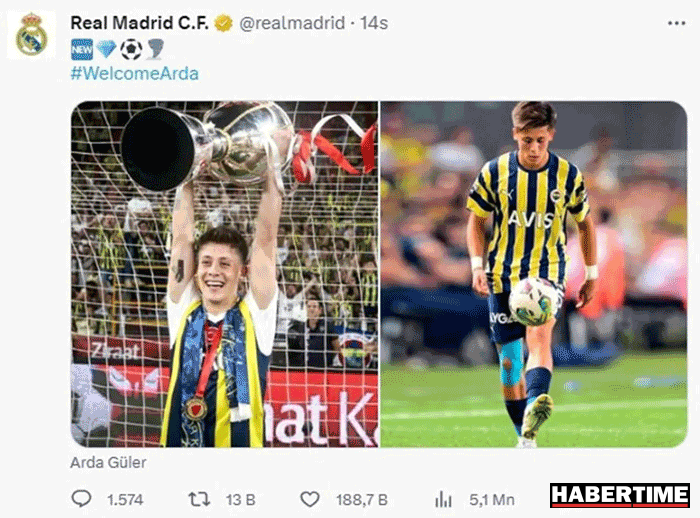Open the view analytics bar chart icon

click(x=443, y=499)
